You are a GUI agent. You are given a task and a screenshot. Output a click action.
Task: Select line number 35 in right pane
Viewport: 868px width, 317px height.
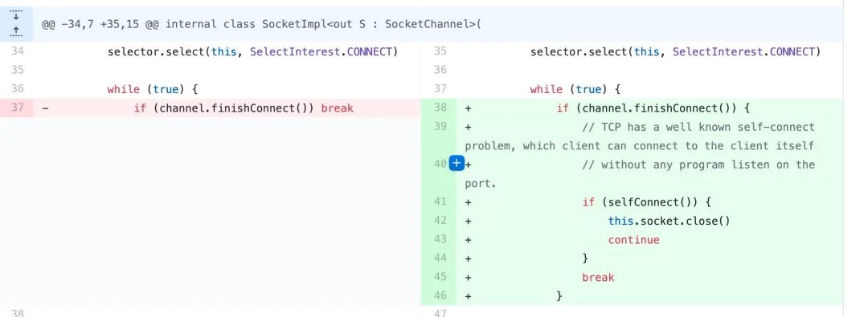(440, 51)
